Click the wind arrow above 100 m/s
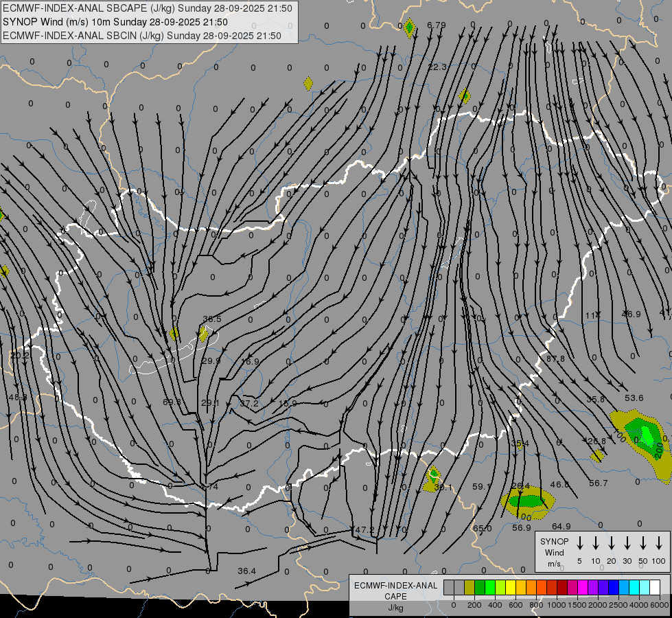672x618 pixels. pyautogui.click(x=659, y=543)
